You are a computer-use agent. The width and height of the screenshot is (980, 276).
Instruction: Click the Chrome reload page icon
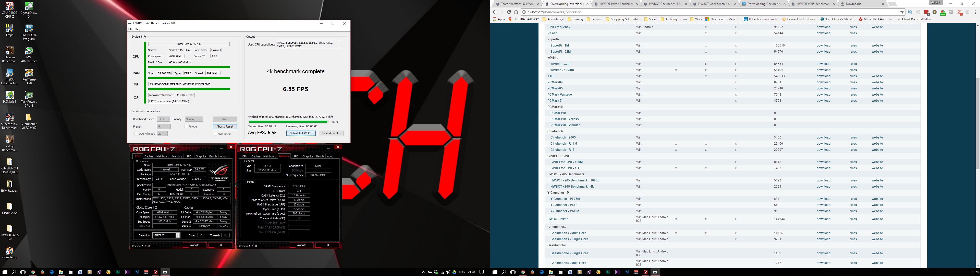(x=509, y=12)
